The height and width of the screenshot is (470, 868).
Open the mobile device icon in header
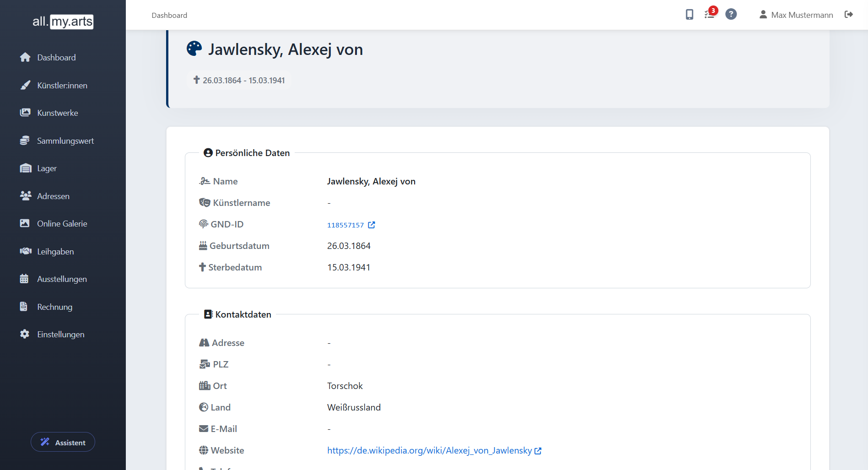pyautogui.click(x=690, y=15)
